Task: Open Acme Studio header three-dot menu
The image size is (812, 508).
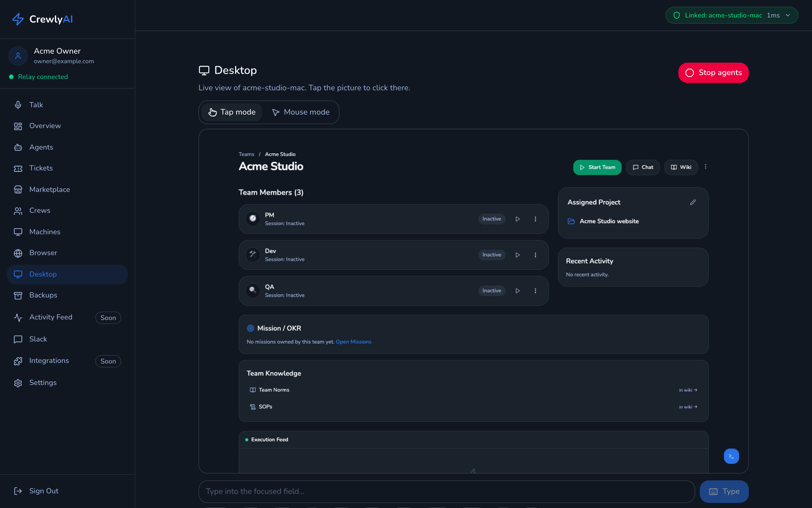Action: pos(706,167)
